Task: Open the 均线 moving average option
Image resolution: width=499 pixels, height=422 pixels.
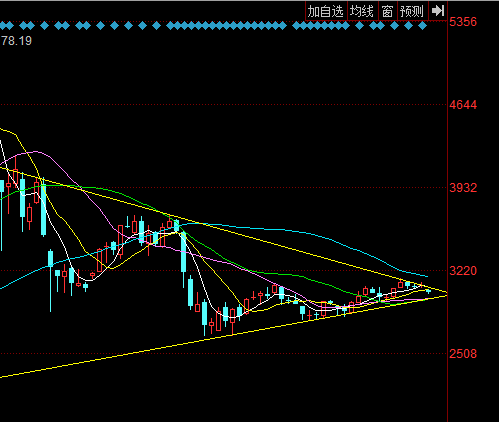Action: 362,11
